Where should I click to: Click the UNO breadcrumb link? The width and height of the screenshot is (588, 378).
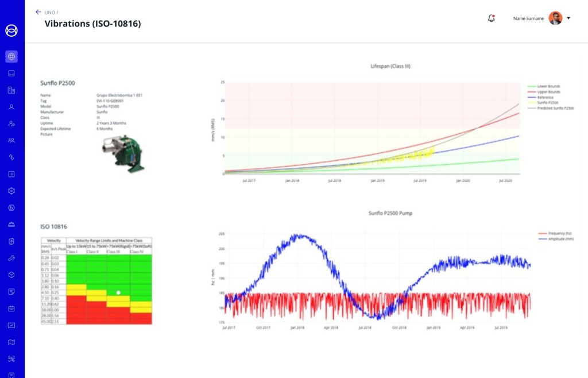point(49,12)
